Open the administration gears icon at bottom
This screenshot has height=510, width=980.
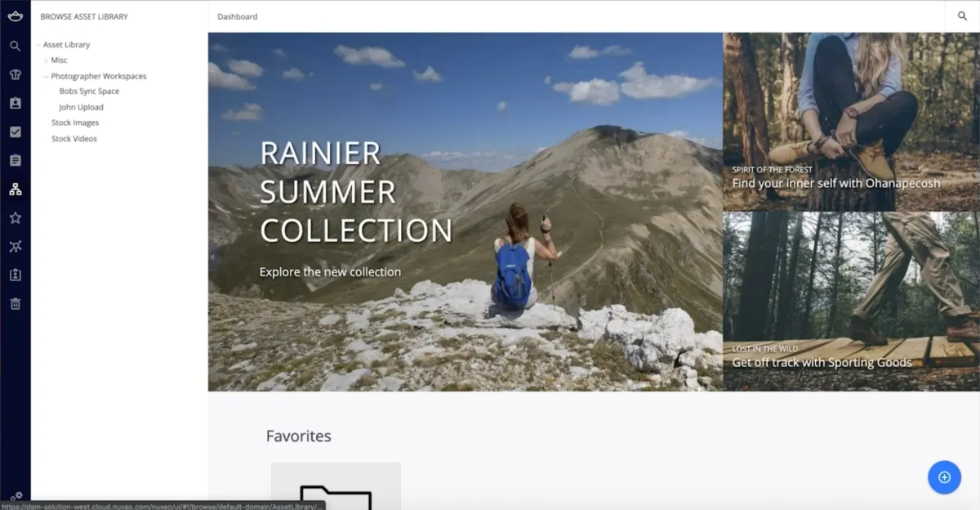pyautogui.click(x=16, y=496)
